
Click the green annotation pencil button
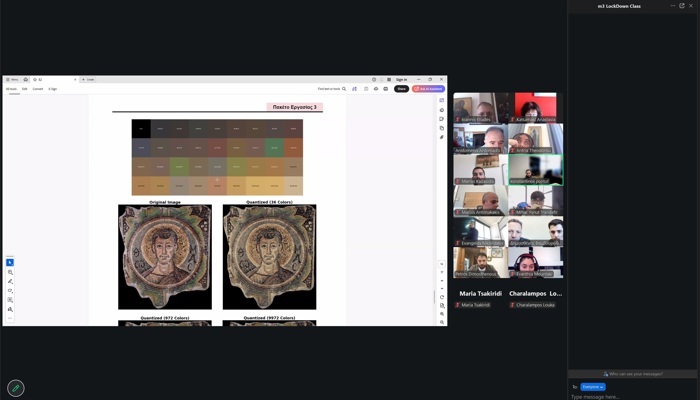click(16, 388)
